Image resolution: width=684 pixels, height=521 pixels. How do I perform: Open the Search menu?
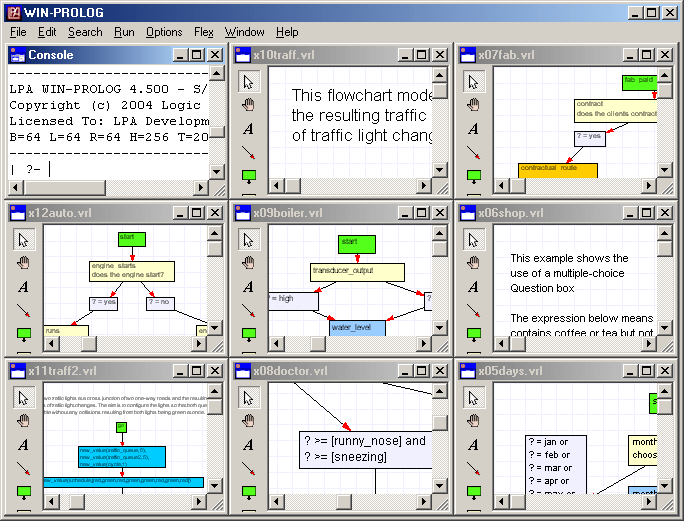(85, 32)
